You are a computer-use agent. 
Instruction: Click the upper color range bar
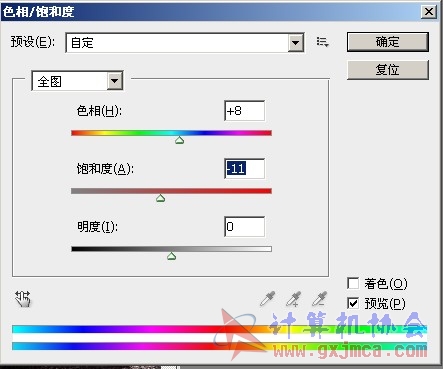point(220,329)
